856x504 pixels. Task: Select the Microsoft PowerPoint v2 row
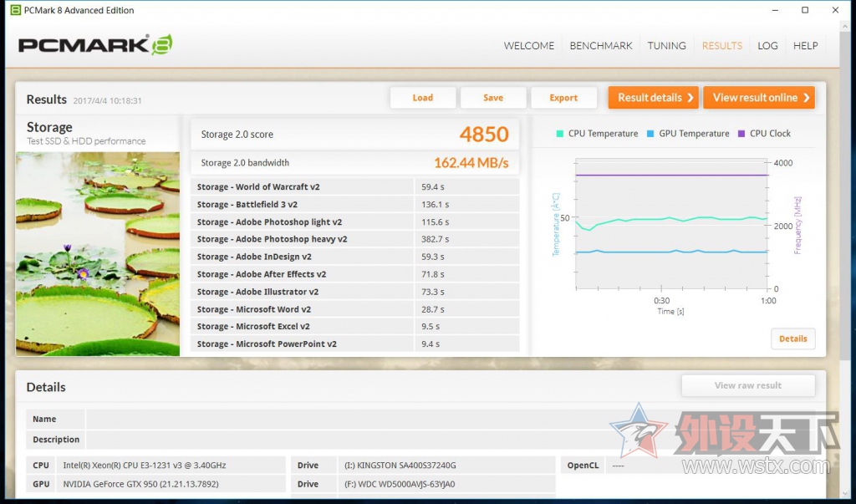354,344
